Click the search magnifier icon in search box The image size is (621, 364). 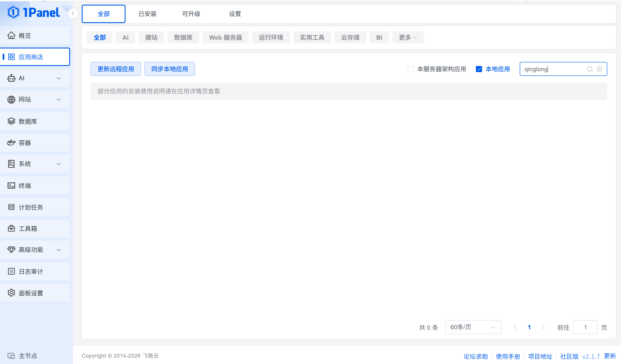pos(590,69)
